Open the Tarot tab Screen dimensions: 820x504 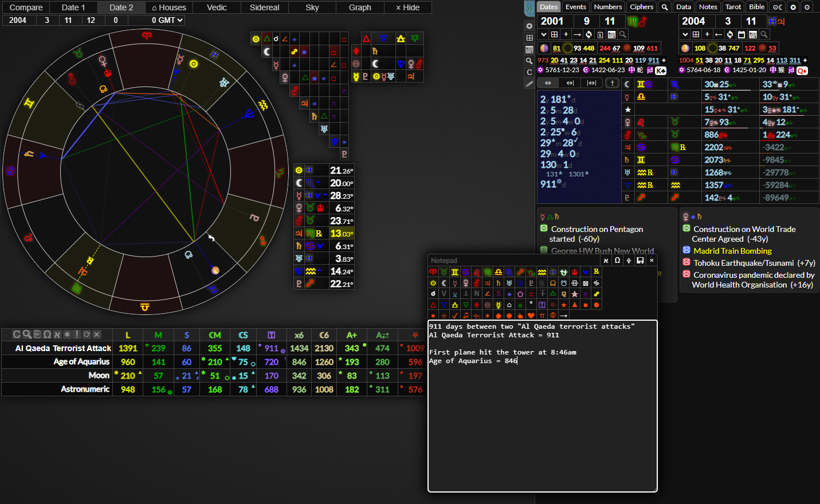click(733, 7)
